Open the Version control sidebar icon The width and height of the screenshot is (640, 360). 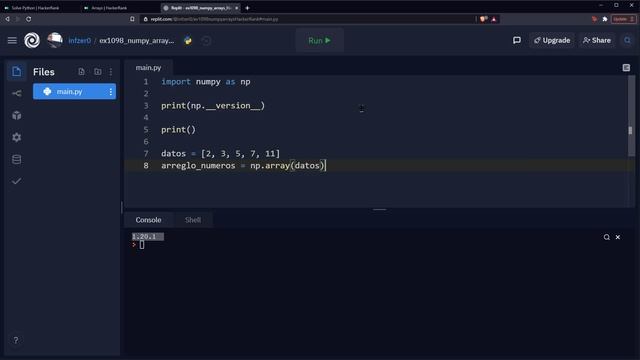[x=17, y=93]
